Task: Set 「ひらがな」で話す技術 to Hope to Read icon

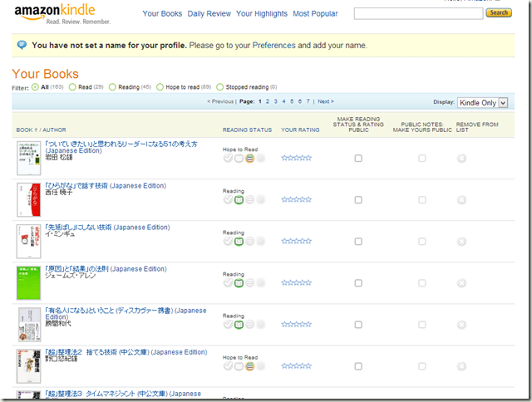Action: click(249, 199)
